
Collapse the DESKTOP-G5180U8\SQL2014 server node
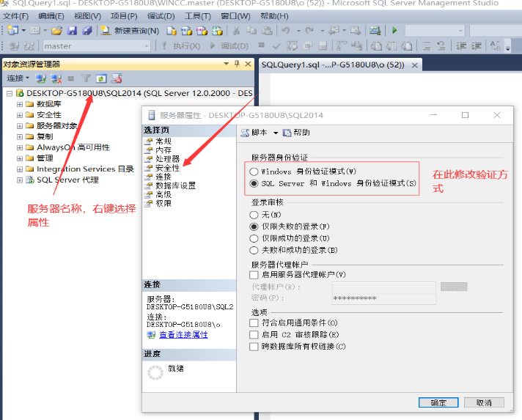(10, 94)
